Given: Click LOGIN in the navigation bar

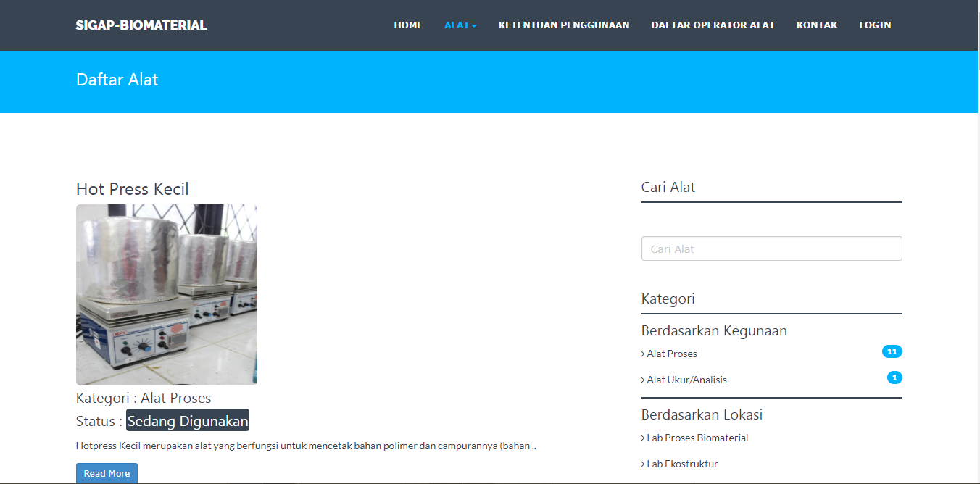Looking at the screenshot, I should tap(875, 25).
